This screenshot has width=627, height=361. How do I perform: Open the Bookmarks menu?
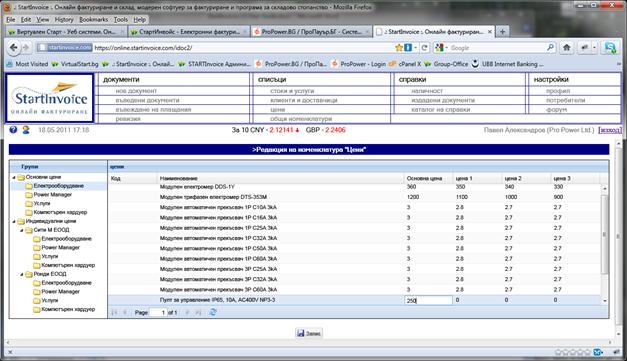tap(94, 20)
